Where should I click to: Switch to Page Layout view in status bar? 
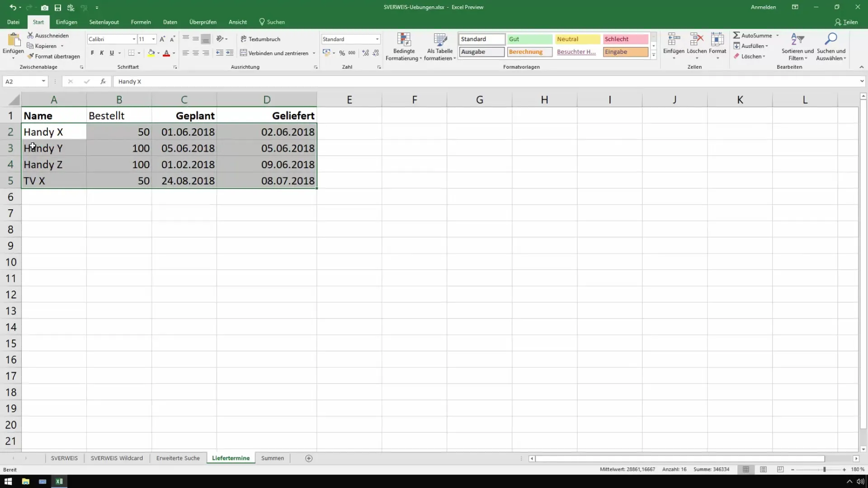[763, 469]
